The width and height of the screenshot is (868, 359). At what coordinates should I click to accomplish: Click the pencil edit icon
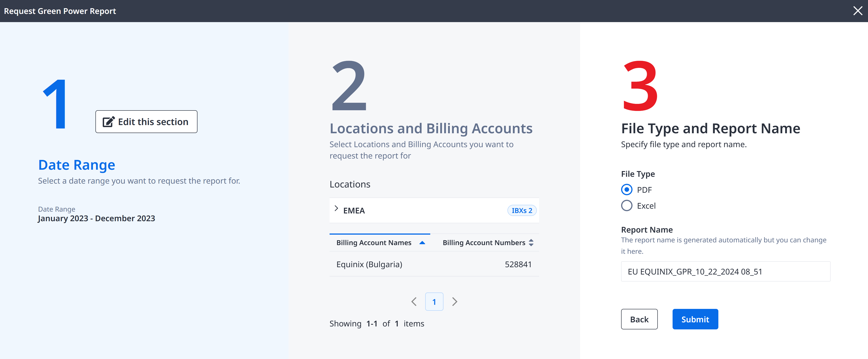point(108,122)
